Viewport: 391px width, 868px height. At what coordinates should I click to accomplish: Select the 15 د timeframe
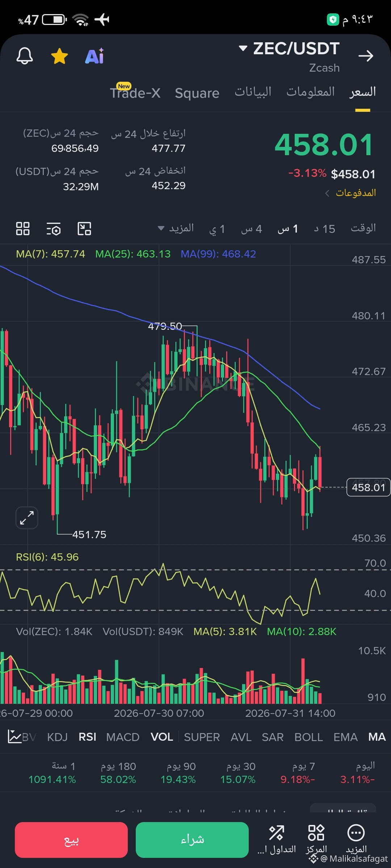click(324, 229)
